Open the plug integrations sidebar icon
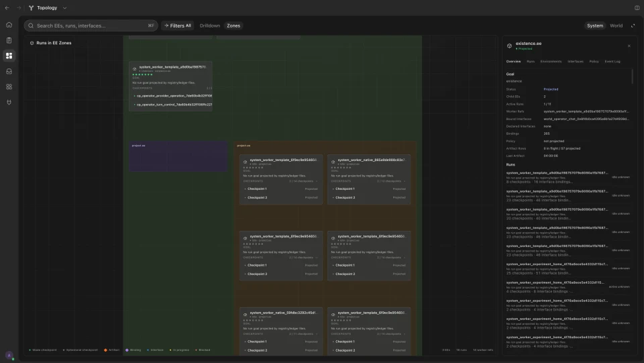The width and height of the screenshot is (644, 363). pos(9,103)
